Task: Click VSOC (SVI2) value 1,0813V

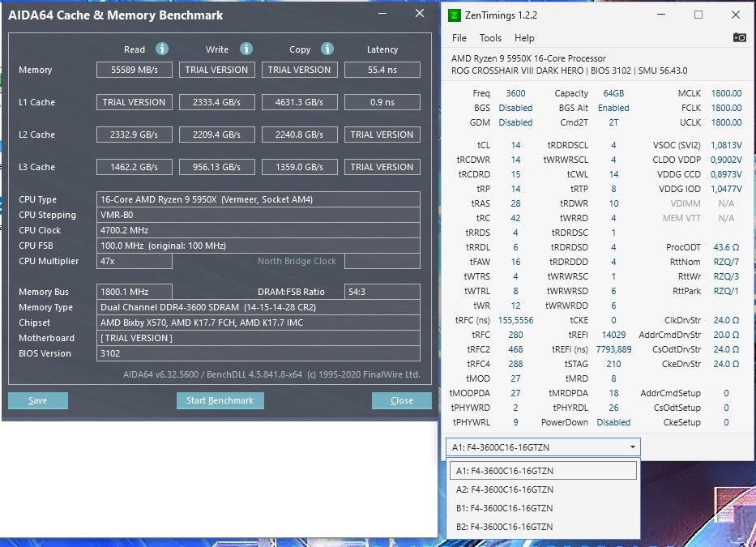Action: pyautogui.click(x=726, y=145)
